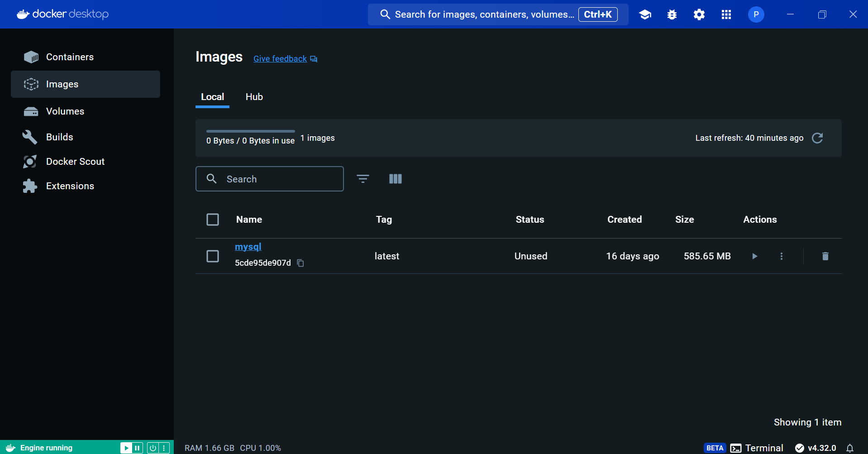Open the Builds section
This screenshot has height=454, width=868.
86,137
